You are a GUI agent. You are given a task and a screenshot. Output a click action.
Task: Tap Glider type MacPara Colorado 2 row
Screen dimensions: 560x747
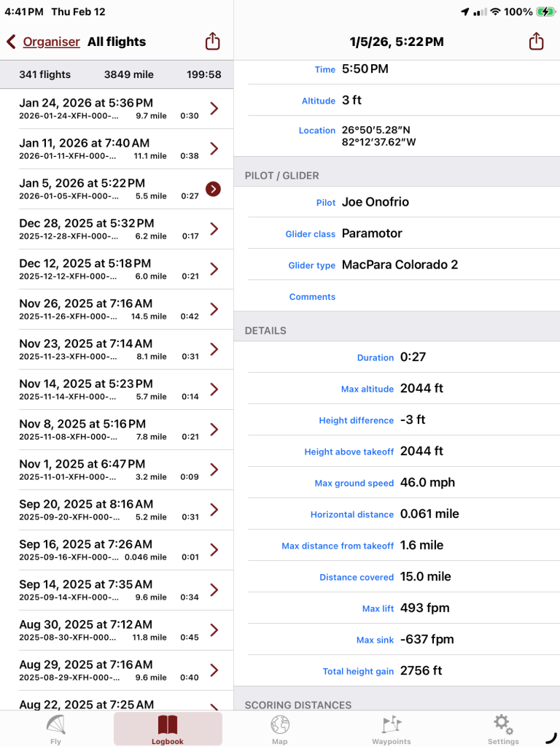[x=400, y=265]
